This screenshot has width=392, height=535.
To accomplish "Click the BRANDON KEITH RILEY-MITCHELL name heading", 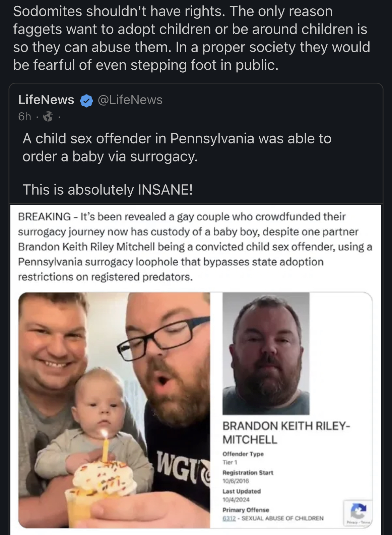I will click(286, 432).
